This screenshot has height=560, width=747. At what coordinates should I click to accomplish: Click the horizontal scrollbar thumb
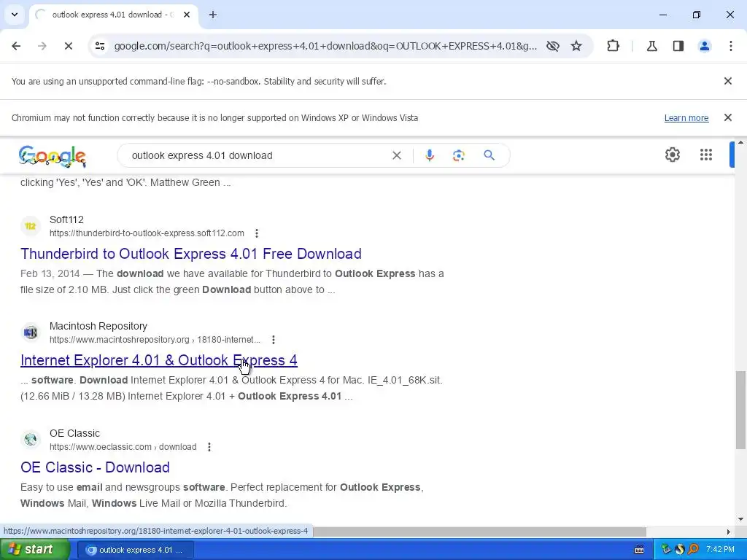(x=479, y=532)
